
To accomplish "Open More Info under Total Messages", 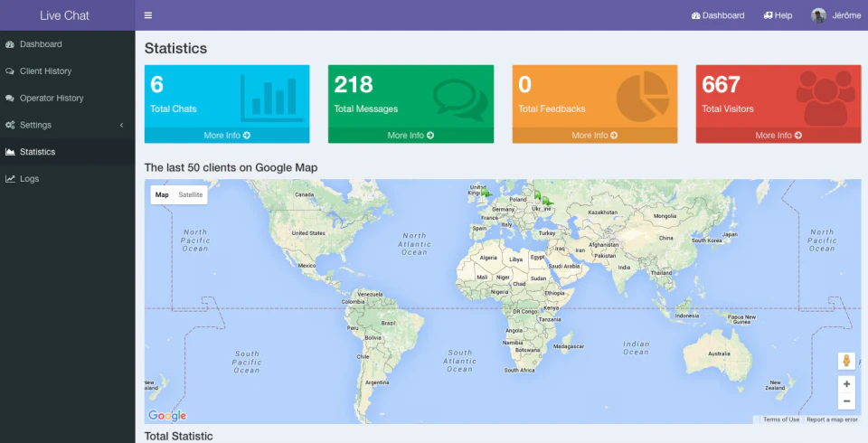I will point(410,135).
